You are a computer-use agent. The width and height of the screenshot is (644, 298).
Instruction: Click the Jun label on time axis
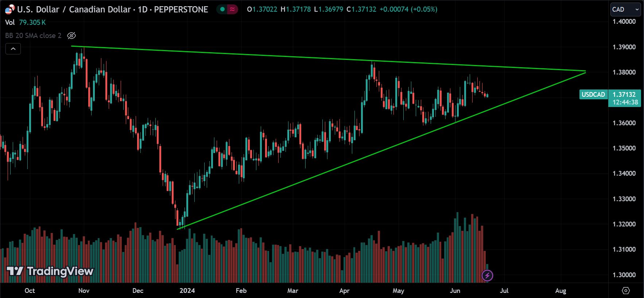point(455,291)
